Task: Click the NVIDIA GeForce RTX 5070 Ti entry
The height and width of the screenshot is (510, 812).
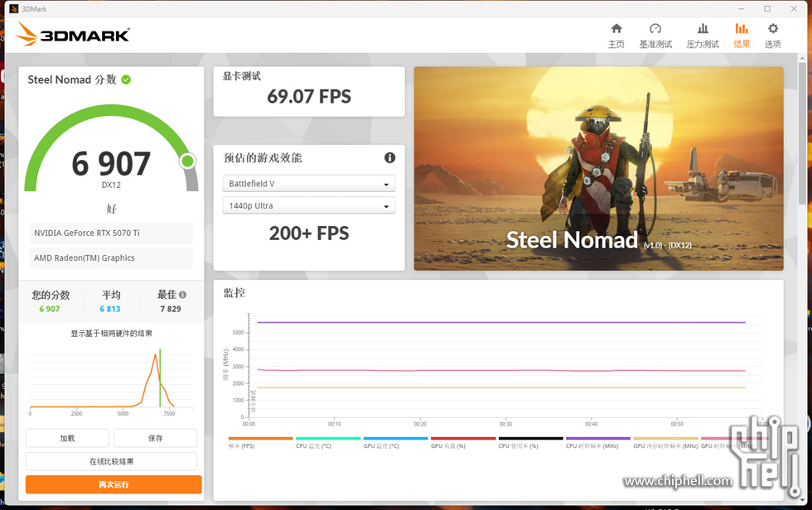Action: click(x=111, y=233)
